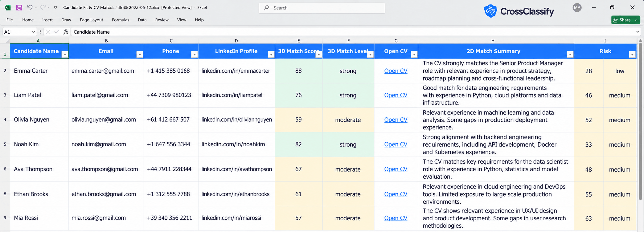644x232 pixels.
Task: Click the Excel app icon
Action: [x=8, y=8]
